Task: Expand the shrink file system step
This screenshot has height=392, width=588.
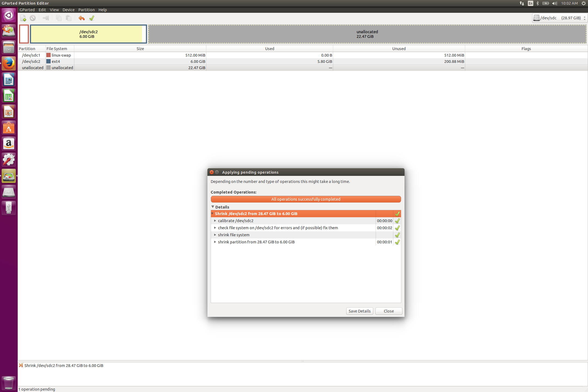Action: coord(215,235)
